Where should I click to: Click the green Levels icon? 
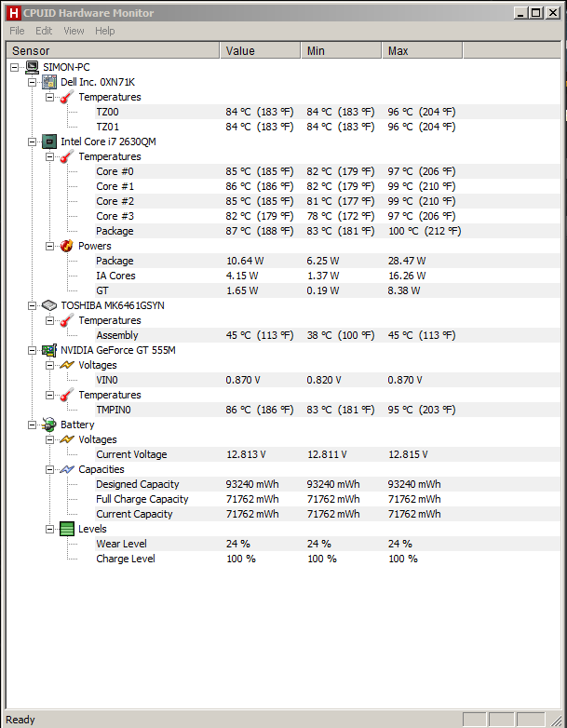pos(67,529)
